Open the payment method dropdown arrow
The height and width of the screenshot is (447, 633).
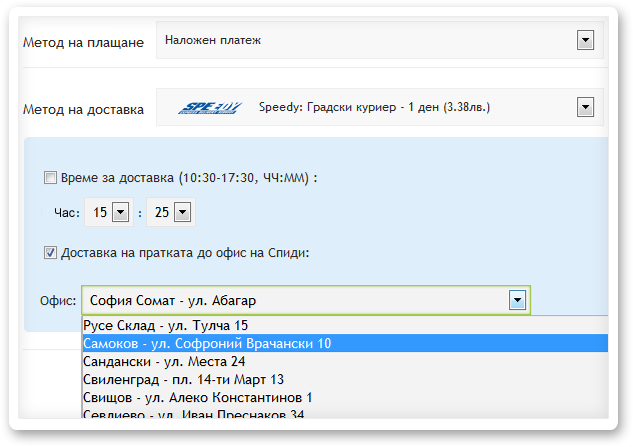(585, 40)
